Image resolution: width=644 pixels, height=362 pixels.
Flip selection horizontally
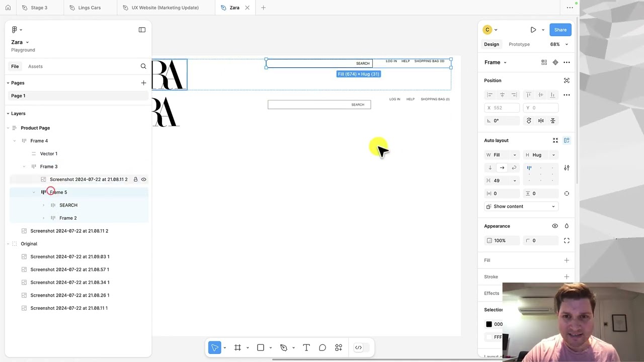point(541,121)
